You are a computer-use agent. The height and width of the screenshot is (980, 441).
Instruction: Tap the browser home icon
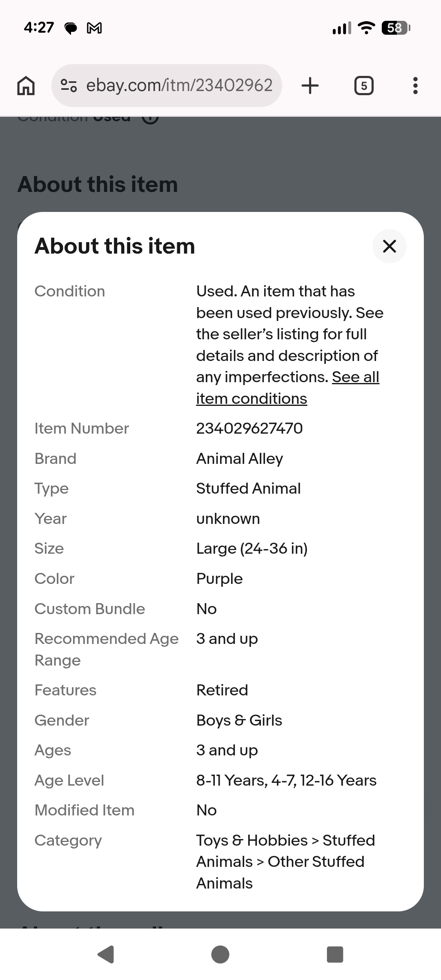click(26, 86)
